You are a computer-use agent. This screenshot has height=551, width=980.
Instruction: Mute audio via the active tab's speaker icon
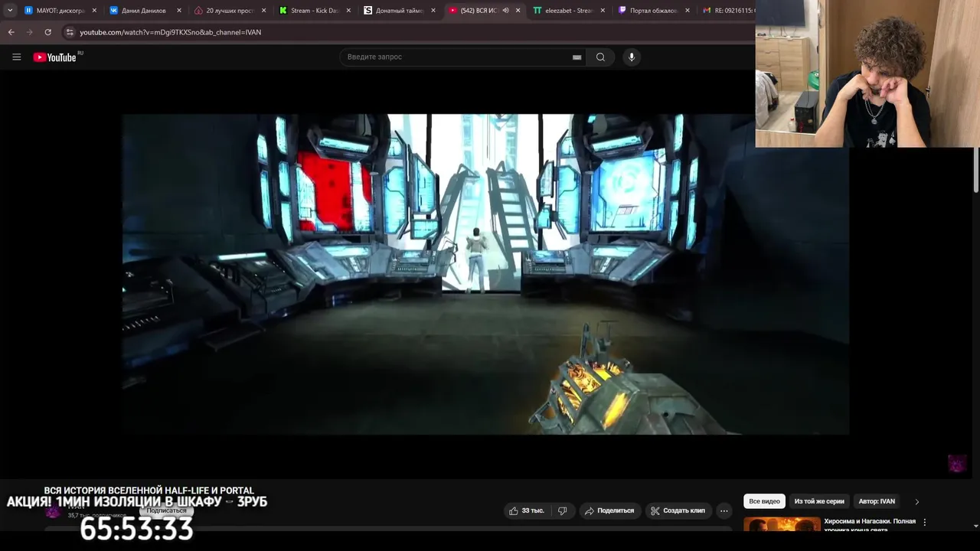(505, 11)
